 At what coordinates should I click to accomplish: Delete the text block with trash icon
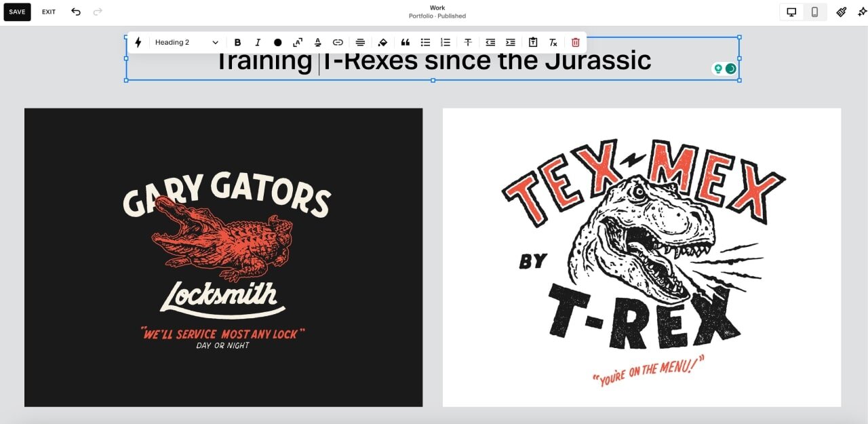[576, 42]
